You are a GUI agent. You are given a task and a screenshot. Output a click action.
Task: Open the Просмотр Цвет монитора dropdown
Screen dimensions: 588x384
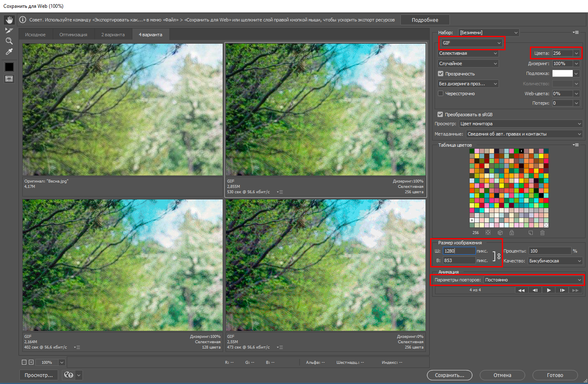(x=521, y=124)
